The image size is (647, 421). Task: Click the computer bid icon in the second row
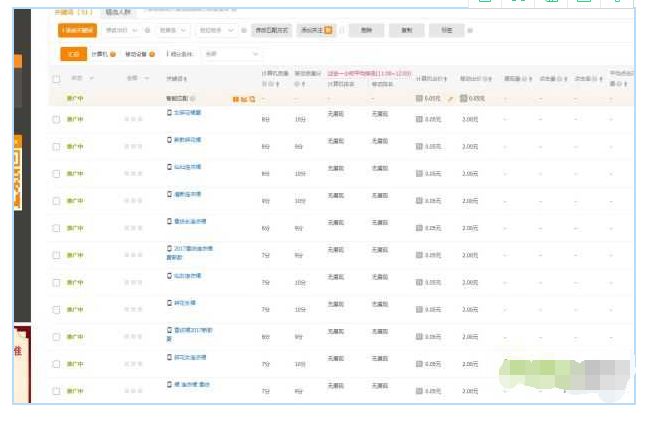point(419,146)
